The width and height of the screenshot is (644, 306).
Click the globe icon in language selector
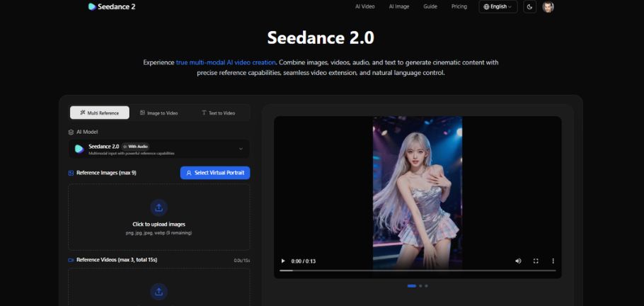point(486,6)
